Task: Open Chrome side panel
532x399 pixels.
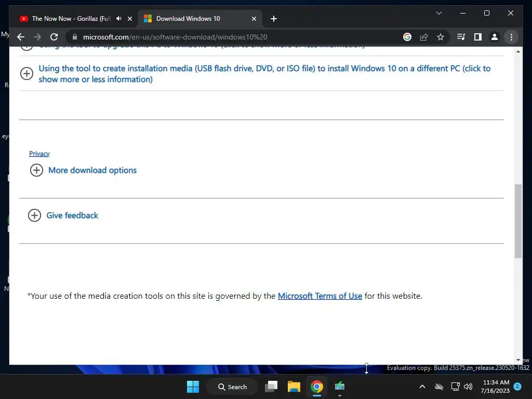Action: coord(478,37)
